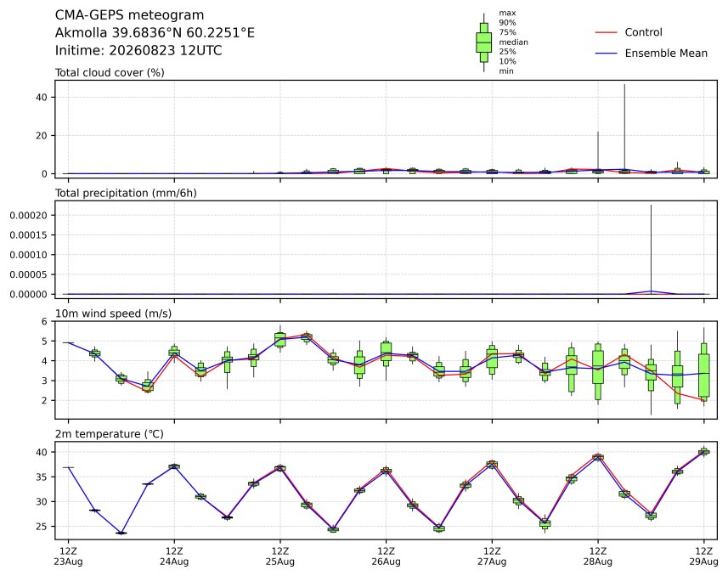
Task: Click the '10m wind speed (m/s)' panel title
Action: (x=113, y=313)
